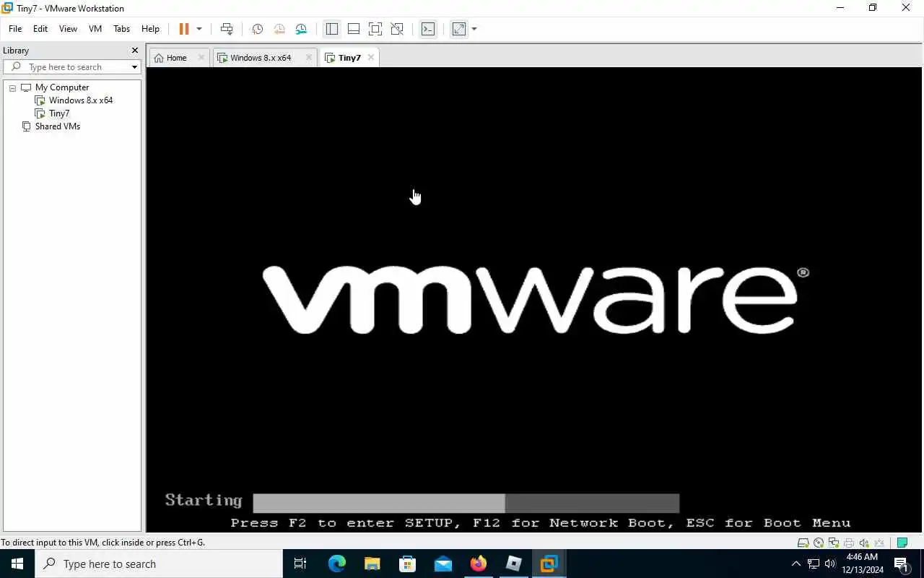This screenshot has width=924, height=578.
Task: Click the printer device status icon
Action: click(849, 543)
